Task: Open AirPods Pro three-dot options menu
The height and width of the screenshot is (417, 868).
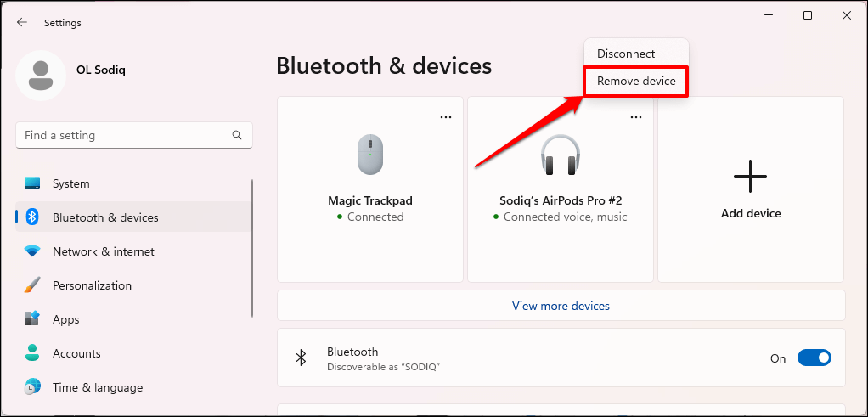Action: 635,117
